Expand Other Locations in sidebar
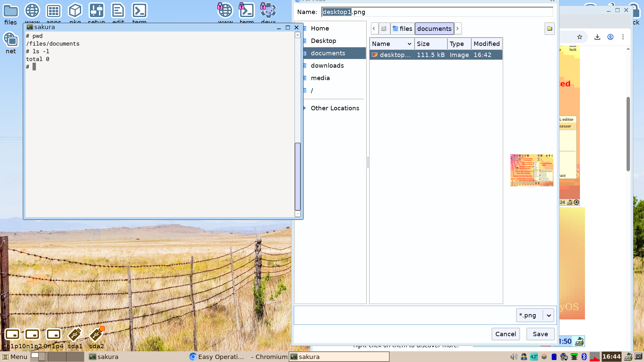644x362 pixels. [x=335, y=108]
